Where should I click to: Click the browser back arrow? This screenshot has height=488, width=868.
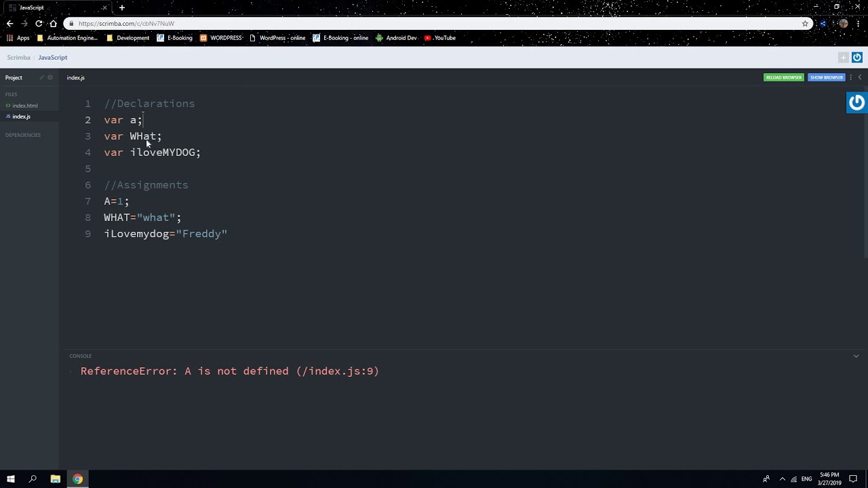[x=9, y=23]
